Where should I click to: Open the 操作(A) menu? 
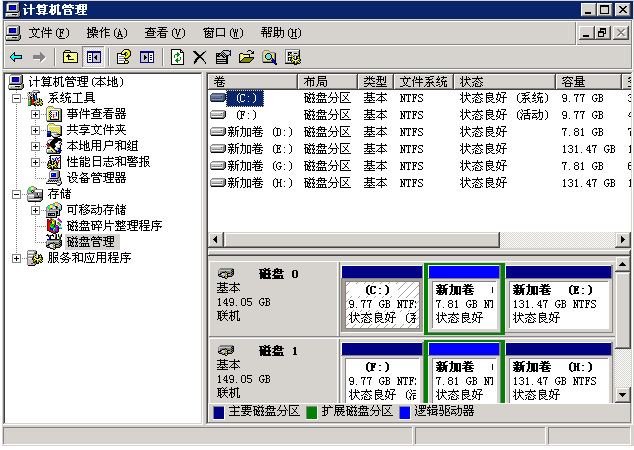[106, 33]
